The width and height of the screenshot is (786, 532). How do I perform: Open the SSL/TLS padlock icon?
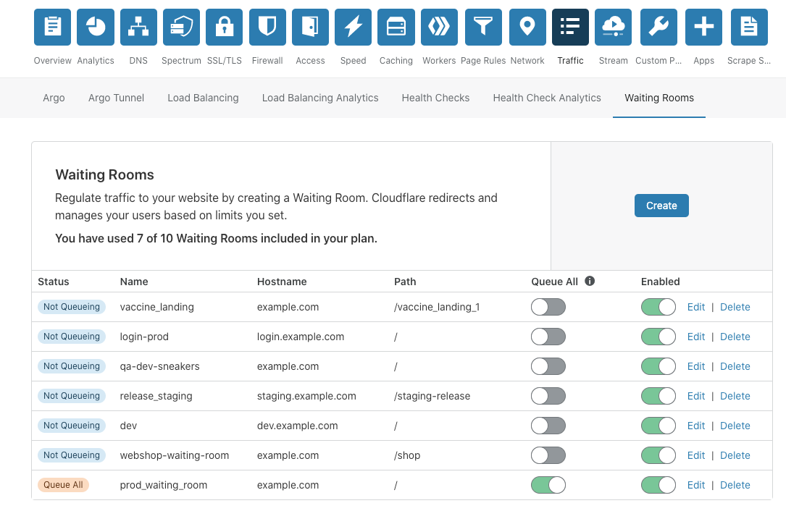(x=224, y=27)
